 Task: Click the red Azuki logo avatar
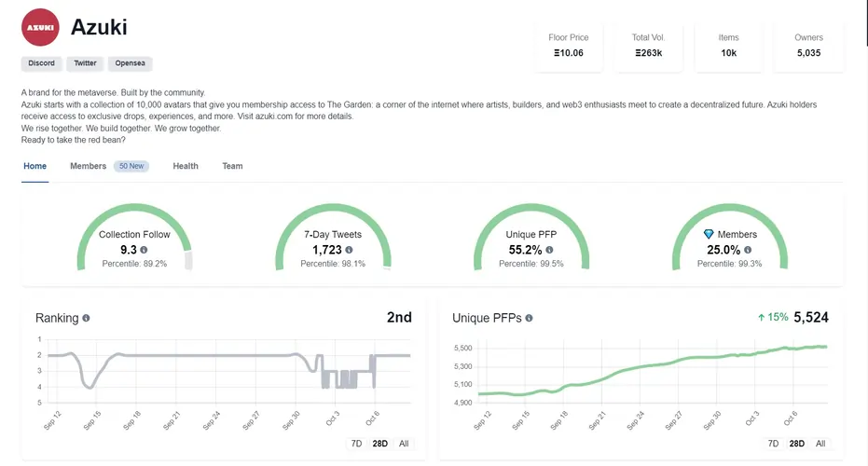[40, 27]
